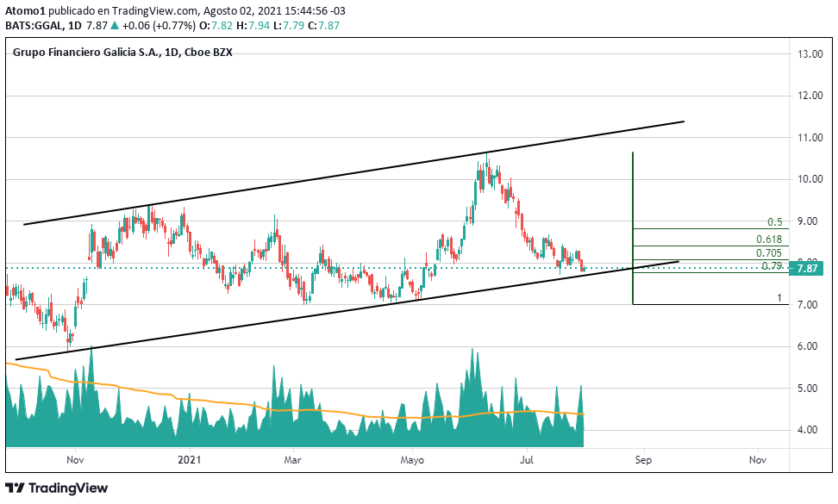Select the vertical dark green Fibonacci line

pyautogui.click(x=633, y=228)
